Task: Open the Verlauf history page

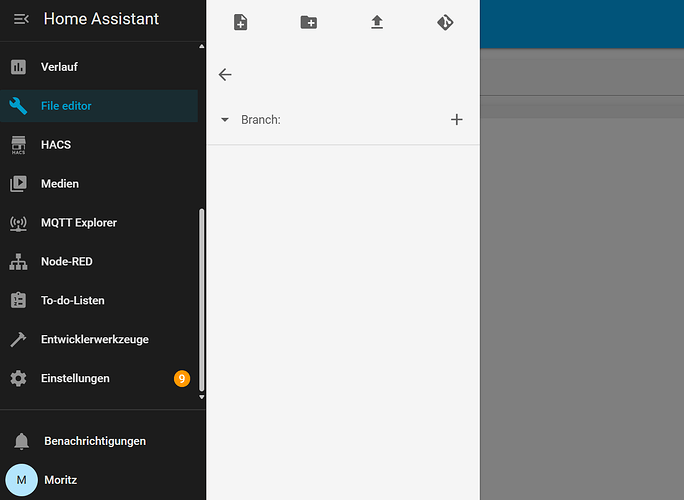Action: 99,67
